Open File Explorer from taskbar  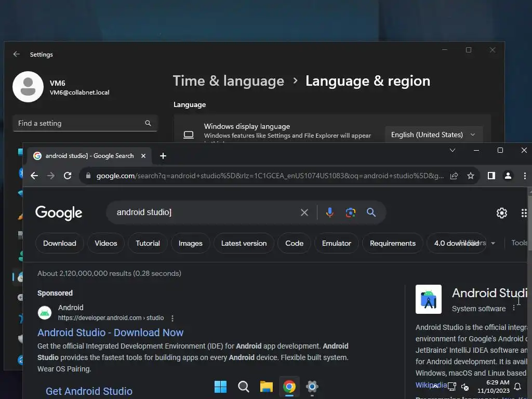267,387
